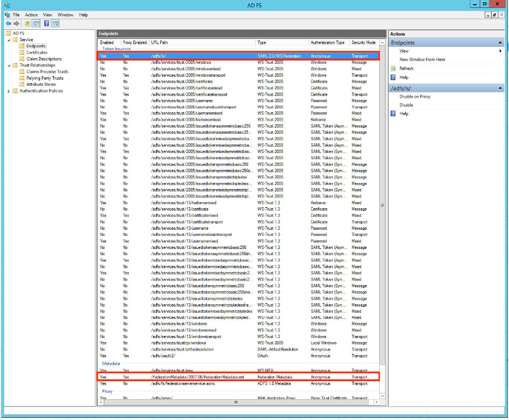Select the /adfs/services/trusttcp/windows row
This screenshot has height=420, width=509.
pyautogui.click(x=238, y=343)
